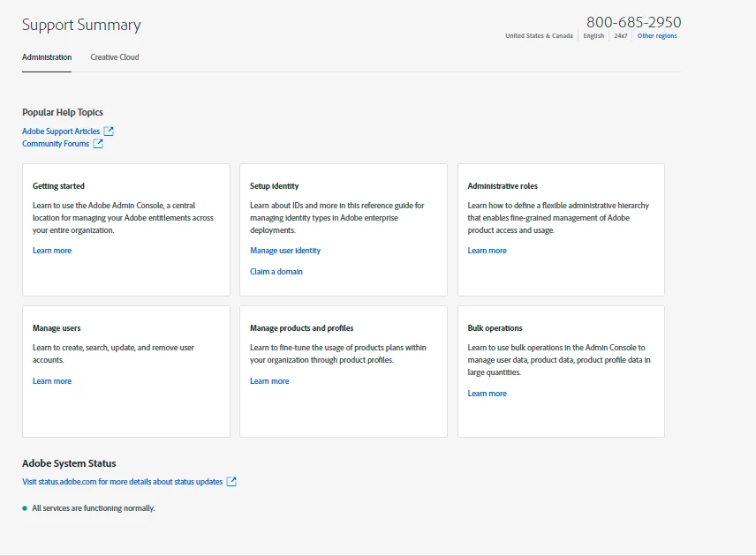Click Learn more under Bulk operations
This screenshot has width=756, height=556.
click(x=487, y=394)
